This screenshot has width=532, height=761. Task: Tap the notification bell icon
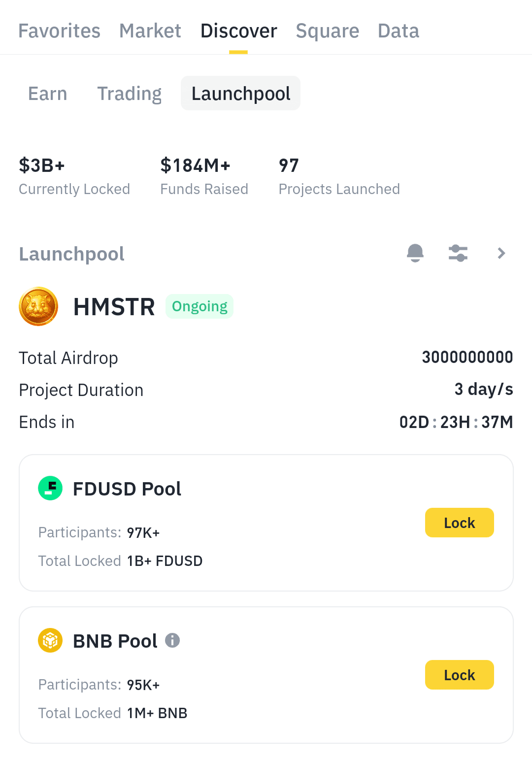(x=415, y=253)
